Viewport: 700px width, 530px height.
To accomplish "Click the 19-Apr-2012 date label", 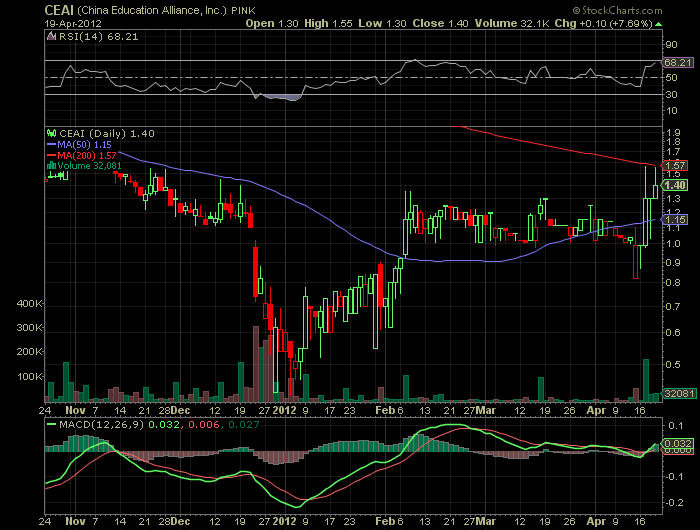I will (73, 24).
